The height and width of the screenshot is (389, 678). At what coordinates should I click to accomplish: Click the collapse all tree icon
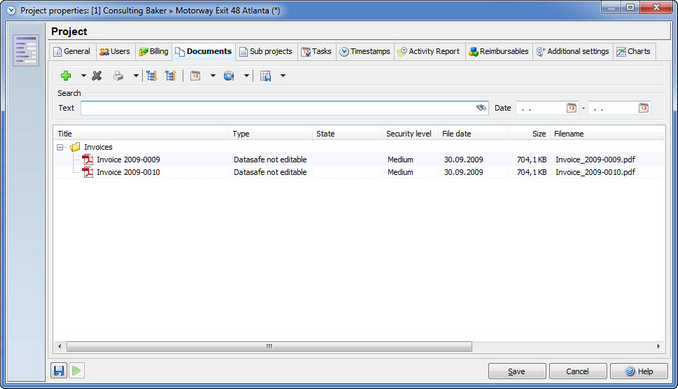(170, 76)
